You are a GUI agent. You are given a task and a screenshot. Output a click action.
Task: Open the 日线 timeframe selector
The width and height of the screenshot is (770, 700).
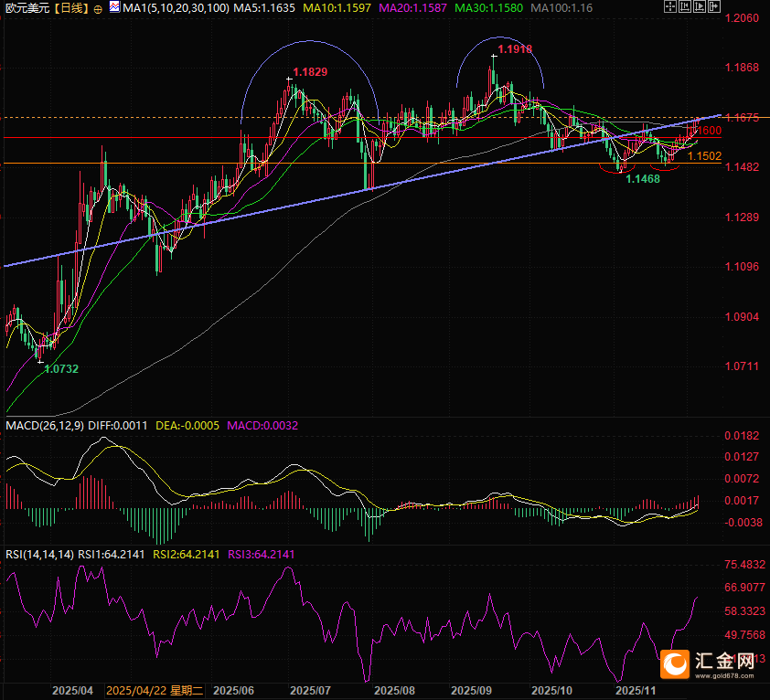pos(71,7)
